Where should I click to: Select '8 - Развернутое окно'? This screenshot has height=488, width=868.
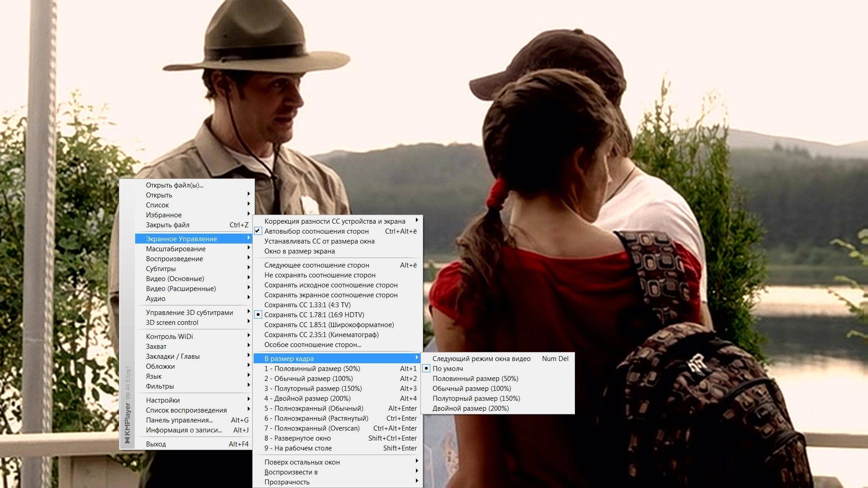[337, 438]
